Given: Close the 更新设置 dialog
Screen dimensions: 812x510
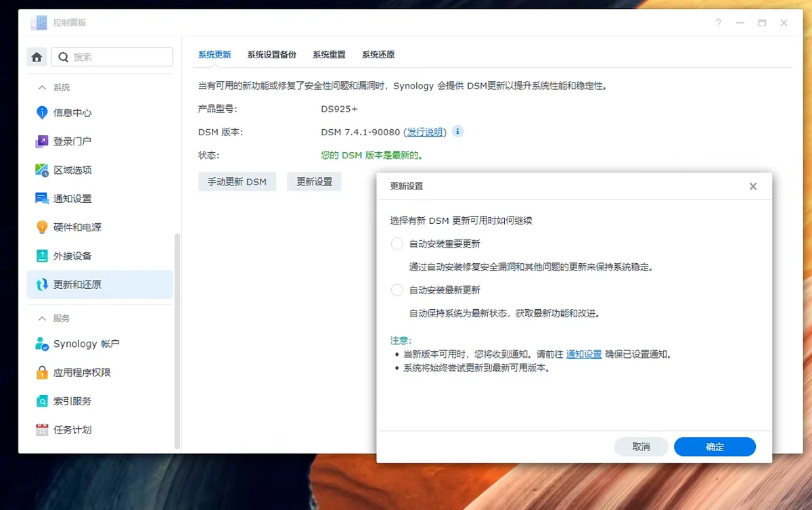Looking at the screenshot, I should pos(753,186).
